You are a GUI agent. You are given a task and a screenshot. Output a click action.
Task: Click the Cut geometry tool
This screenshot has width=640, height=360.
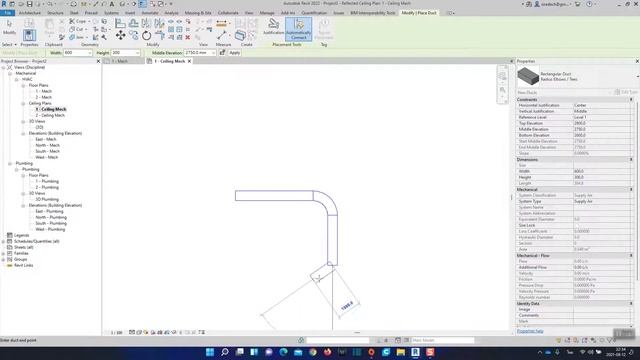pyautogui.click(x=77, y=29)
